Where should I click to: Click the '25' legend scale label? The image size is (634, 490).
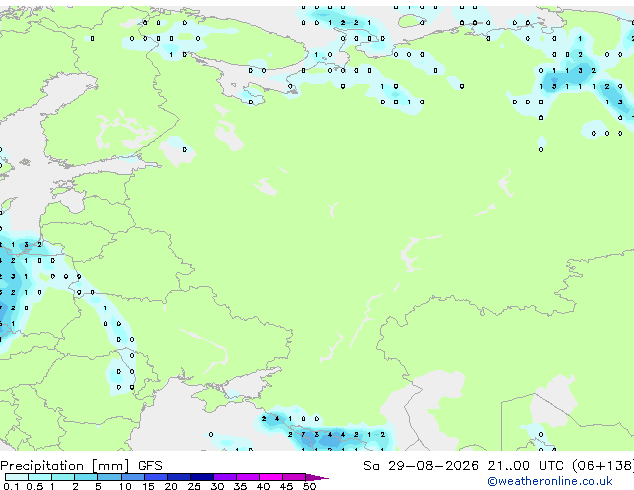(x=194, y=486)
